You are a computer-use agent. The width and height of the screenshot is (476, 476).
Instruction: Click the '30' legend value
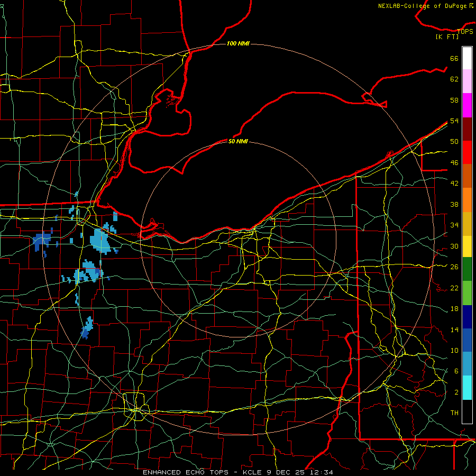click(x=454, y=246)
